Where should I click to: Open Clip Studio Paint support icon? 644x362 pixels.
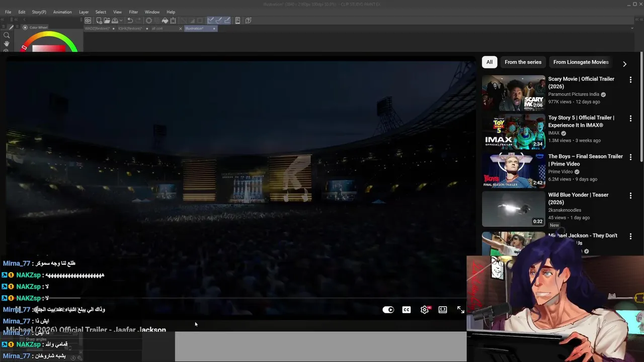point(248,21)
